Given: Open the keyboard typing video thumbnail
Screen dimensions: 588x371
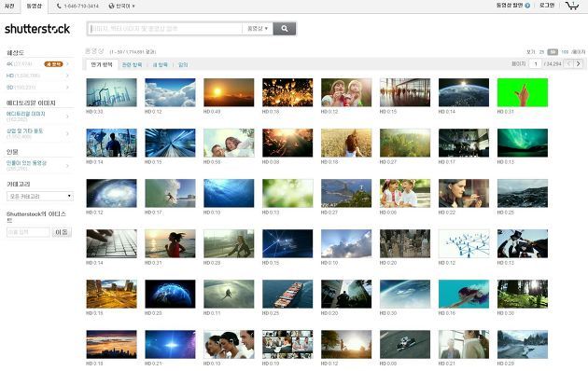Looking at the screenshot, I should coord(111,243).
